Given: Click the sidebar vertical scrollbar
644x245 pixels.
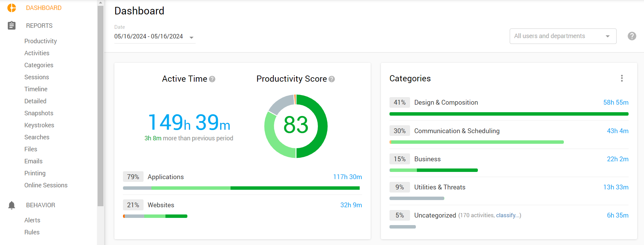Looking at the screenshot, I should click(x=100, y=103).
